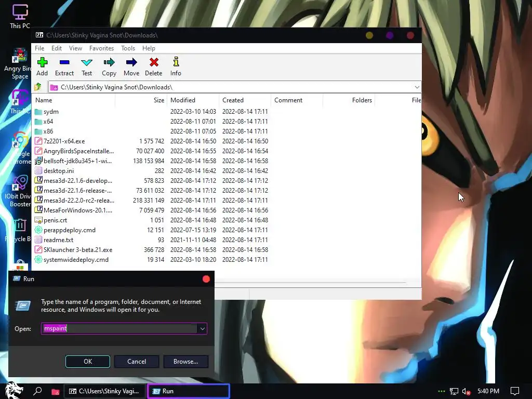Open the View menu
Viewport: 532px width, 399px height.
75,48
